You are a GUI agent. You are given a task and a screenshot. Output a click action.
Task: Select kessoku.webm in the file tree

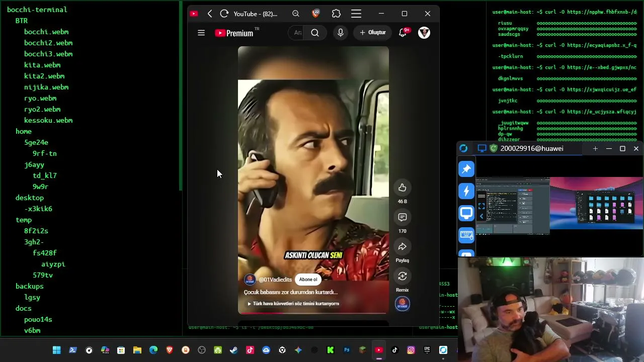pyautogui.click(x=48, y=120)
